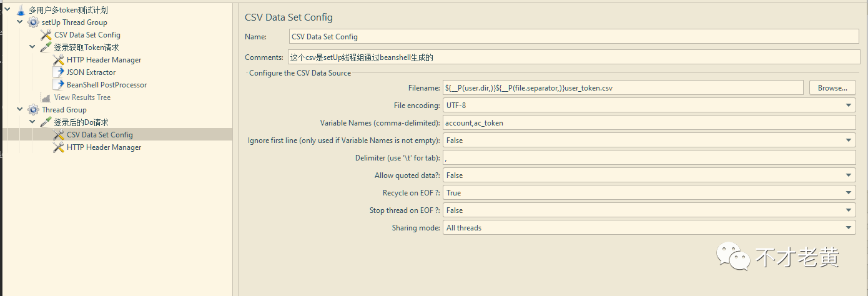This screenshot has width=868, height=296.
Task: Select the HTTP Header Manager icon under login request
Action: click(x=59, y=60)
